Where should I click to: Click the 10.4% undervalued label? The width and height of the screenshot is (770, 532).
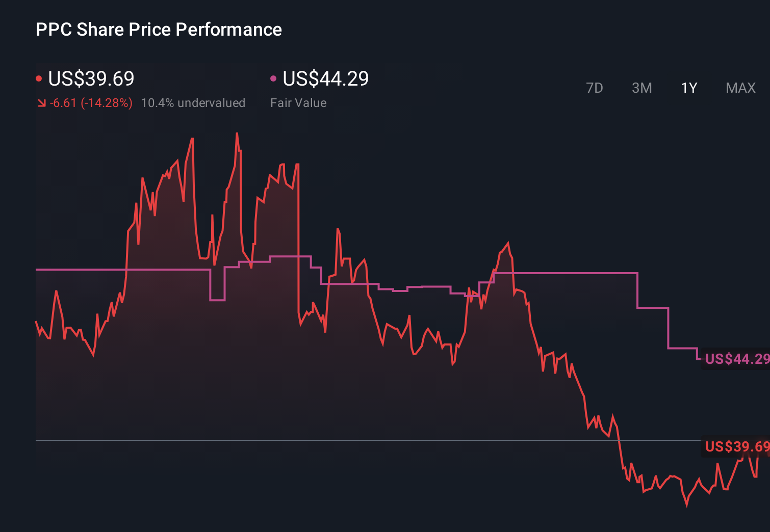(194, 102)
